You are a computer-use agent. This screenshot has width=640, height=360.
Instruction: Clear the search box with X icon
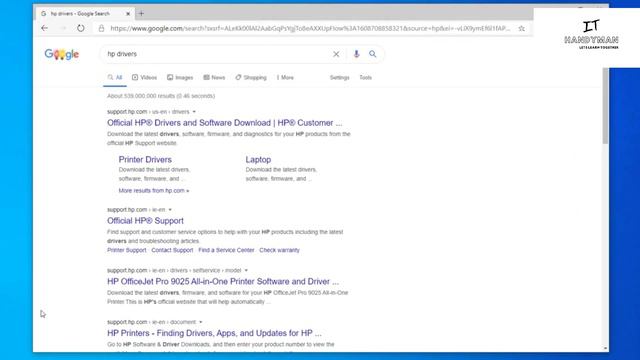[x=336, y=54]
